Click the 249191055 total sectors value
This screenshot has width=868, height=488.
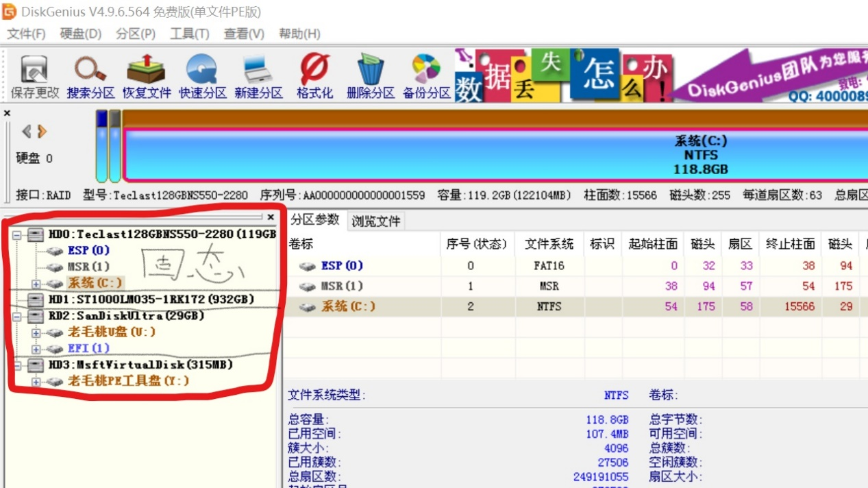[x=601, y=477]
